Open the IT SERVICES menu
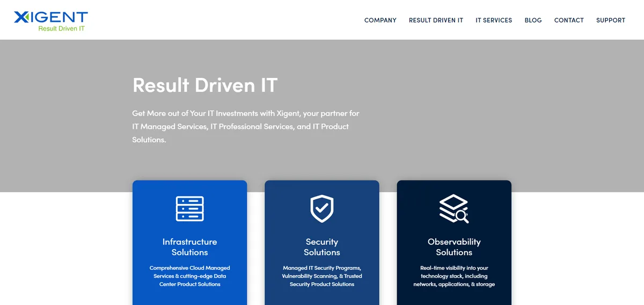This screenshot has width=644, height=305. point(494,20)
